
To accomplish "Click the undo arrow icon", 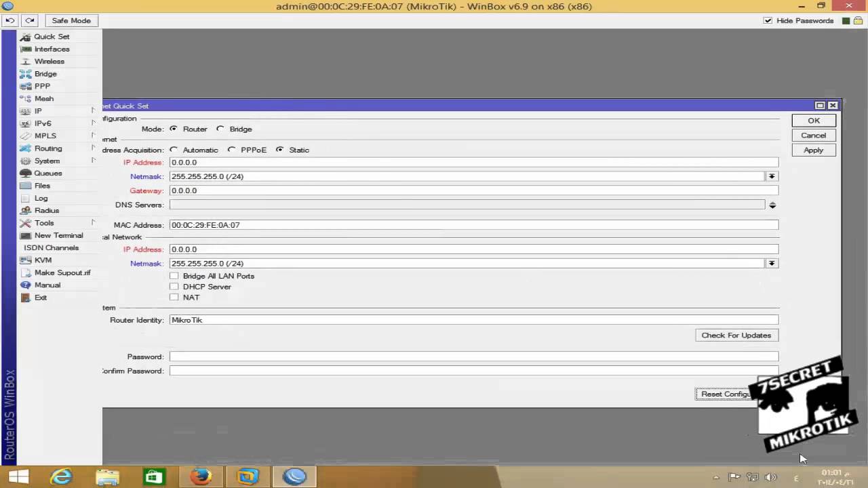I will [x=9, y=20].
